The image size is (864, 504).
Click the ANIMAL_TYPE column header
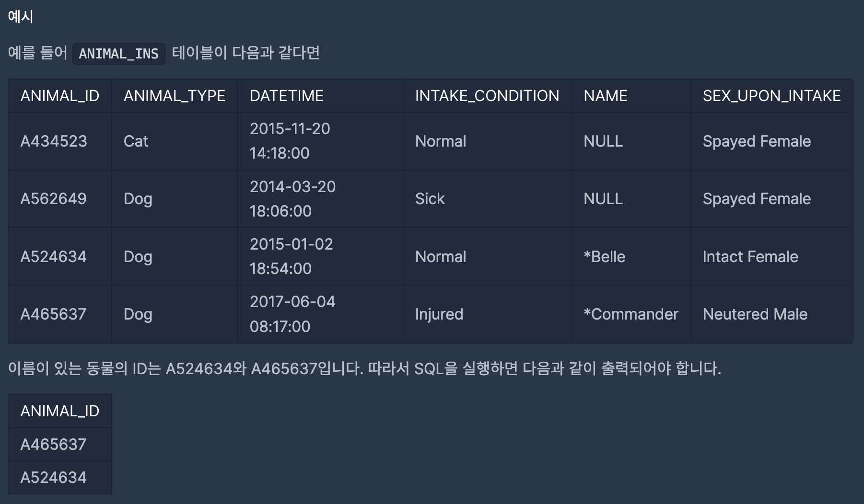(x=175, y=96)
